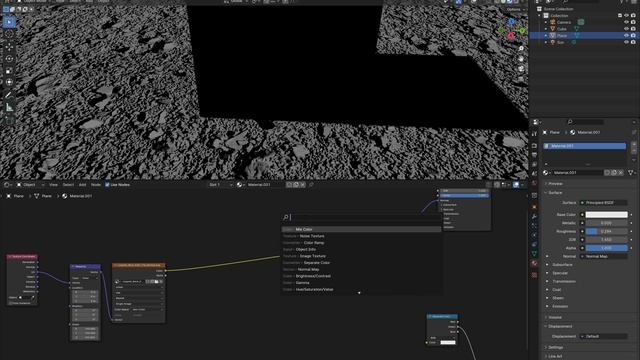The width and height of the screenshot is (640, 360).
Task: Click the node search text field
Action: pos(361,218)
